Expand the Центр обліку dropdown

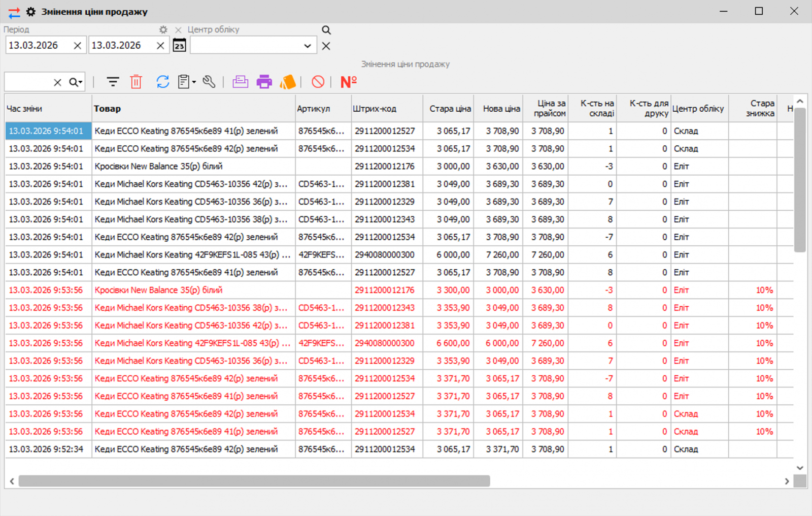[x=307, y=46]
